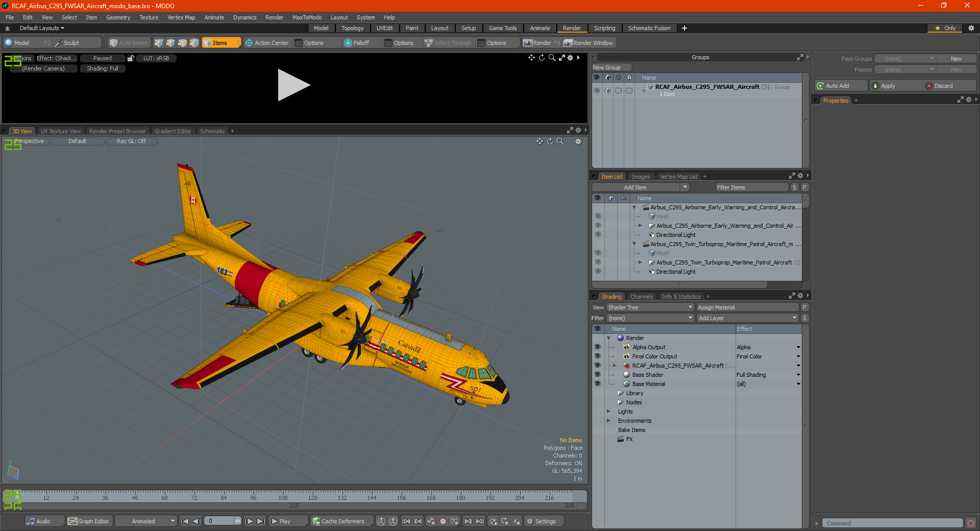Toggle visibility of Base Material
This screenshot has height=531, width=980.
click(x=597, y=384)
